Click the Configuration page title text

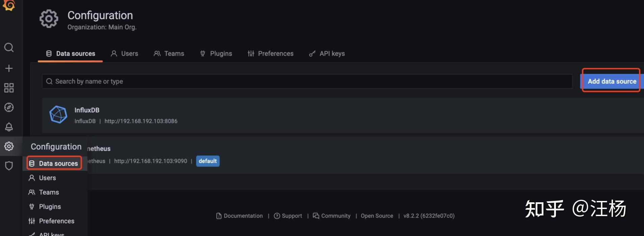tap(100, 16)
